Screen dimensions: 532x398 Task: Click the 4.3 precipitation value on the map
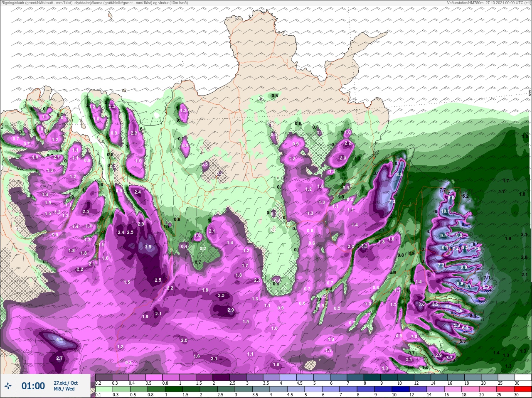pyautogui.click(x=59, y=339)
